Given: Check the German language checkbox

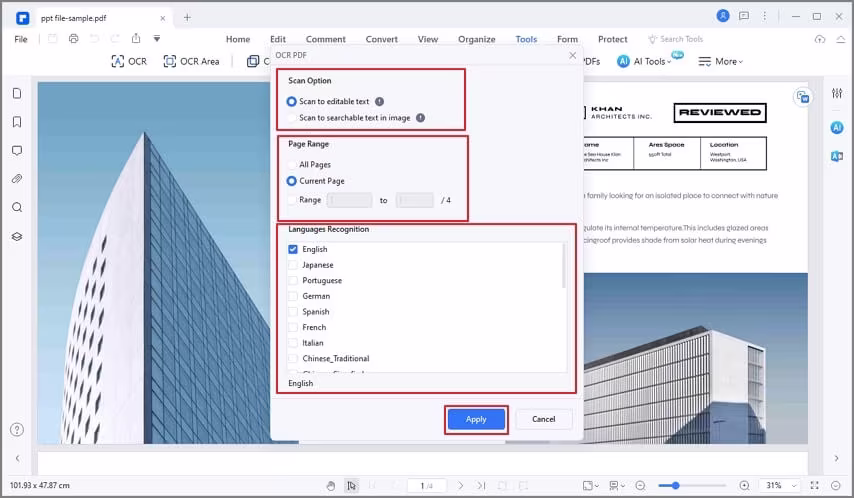Looking at the screenshot, I should click(293, 296).
